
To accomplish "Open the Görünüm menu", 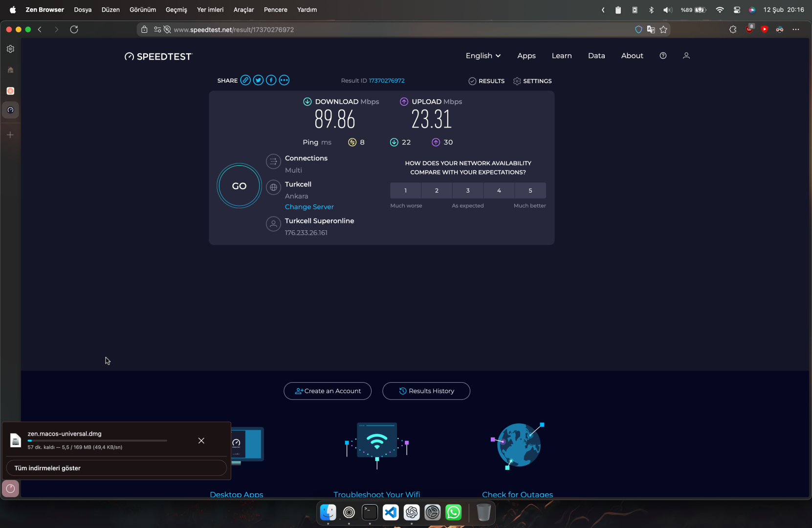I will pos(143,10).
